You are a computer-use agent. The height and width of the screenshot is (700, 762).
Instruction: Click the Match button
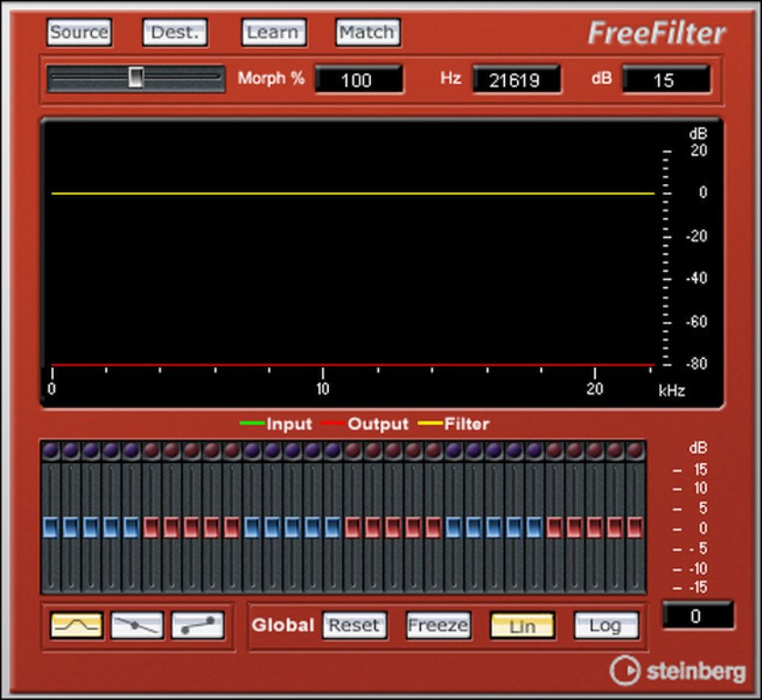[367, 33]
